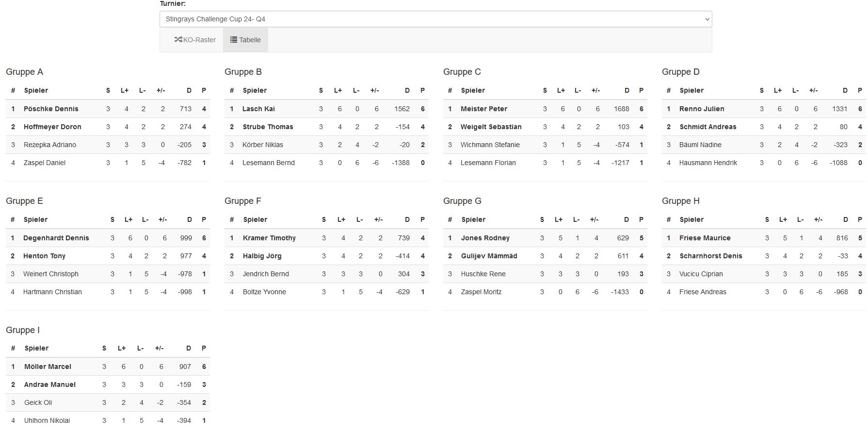Screen dimensions: 868x434
Task: Click Friese Maurice in Gruppe H
Action: [705, 238]
